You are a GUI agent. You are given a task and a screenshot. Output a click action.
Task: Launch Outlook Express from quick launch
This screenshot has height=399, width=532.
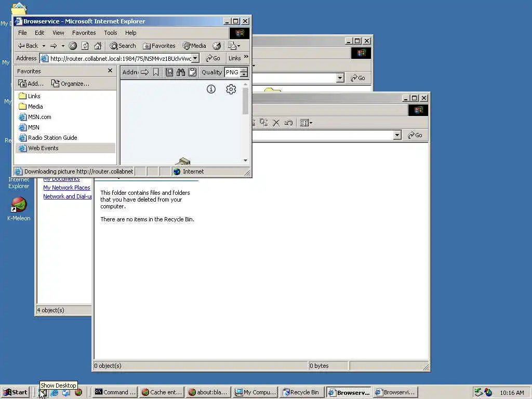click(x=66, y=393)
